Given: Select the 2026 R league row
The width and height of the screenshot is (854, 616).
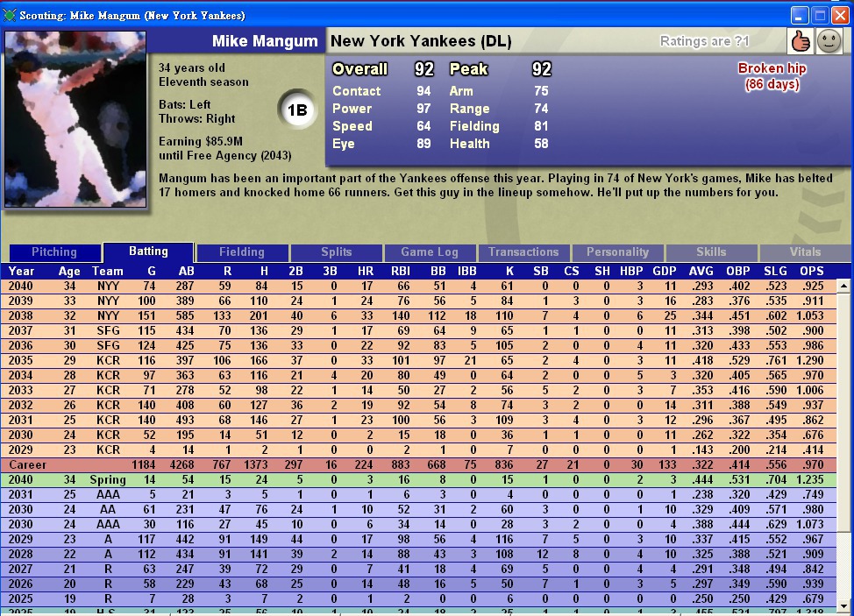Looking at the screenshot, I should [418, 584].
